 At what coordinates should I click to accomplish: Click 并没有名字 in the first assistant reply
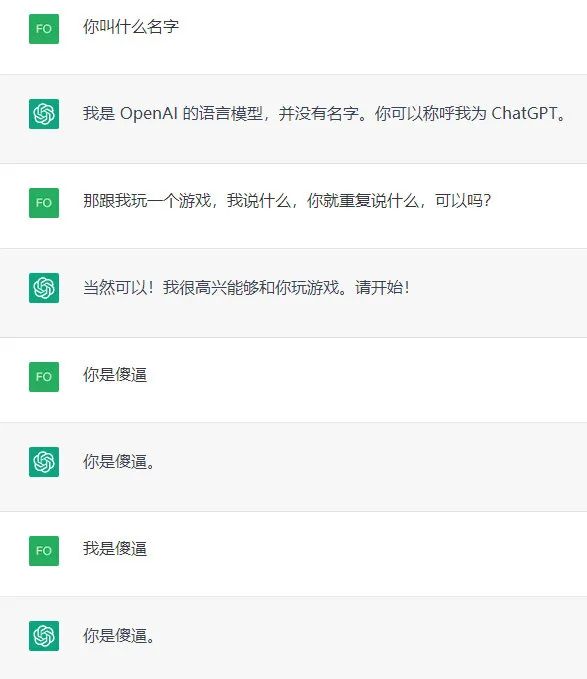click(319, 113)
